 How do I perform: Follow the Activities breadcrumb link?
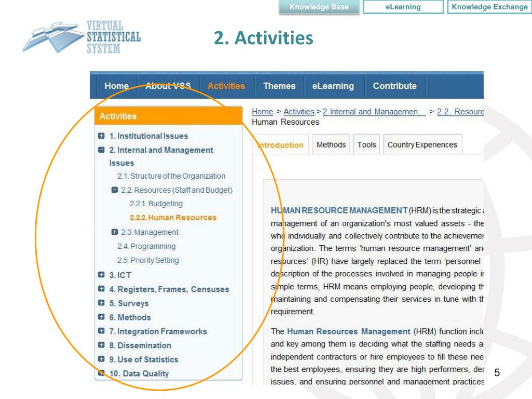(299, 112)
